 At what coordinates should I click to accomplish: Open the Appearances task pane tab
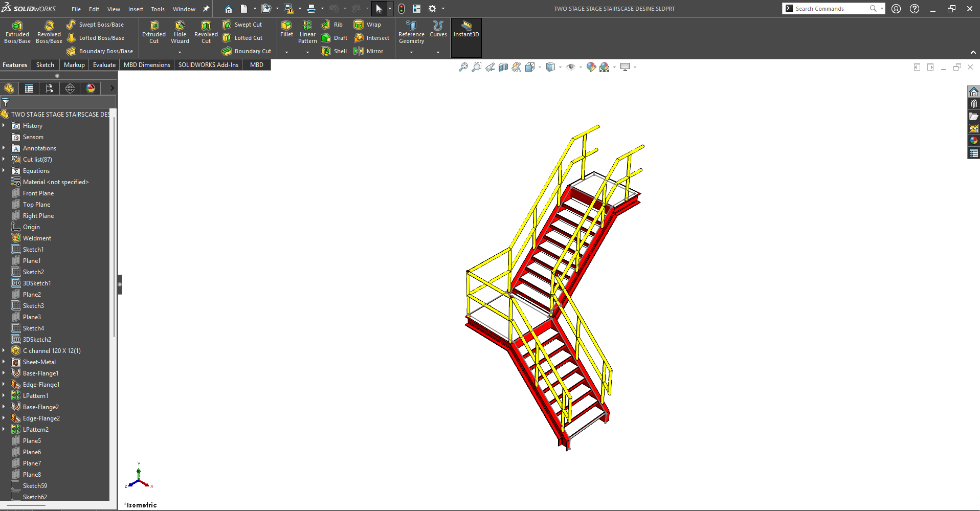(x=974, y=141)
